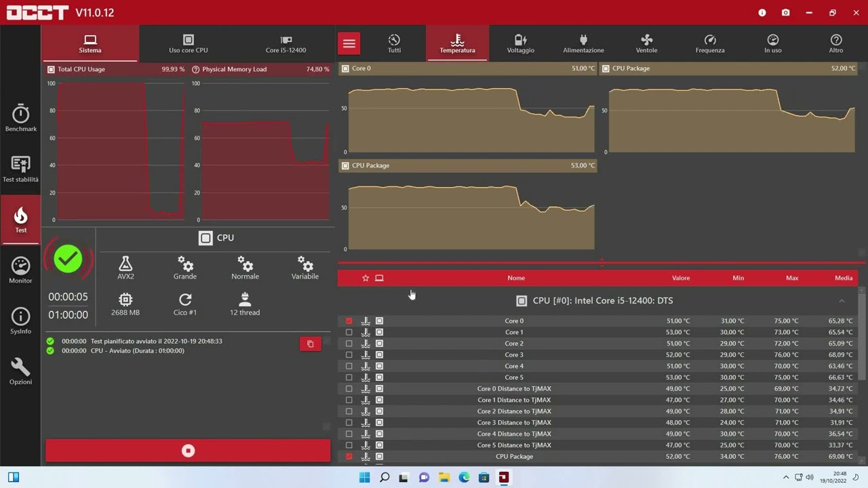The width and height of the screenshot is (868, 488).
Task: Click the Core 1 thermometer icon
Action: (x=366, y=332)
